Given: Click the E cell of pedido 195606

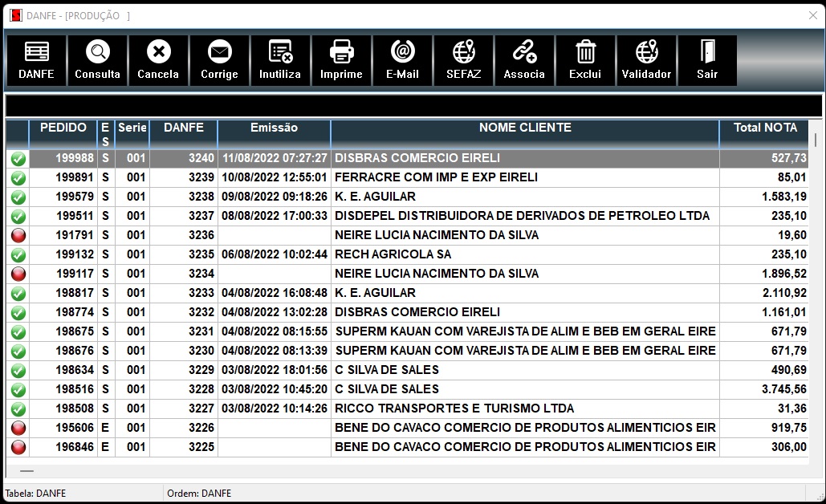Looking at the screenshot, I should coord(105,428).
